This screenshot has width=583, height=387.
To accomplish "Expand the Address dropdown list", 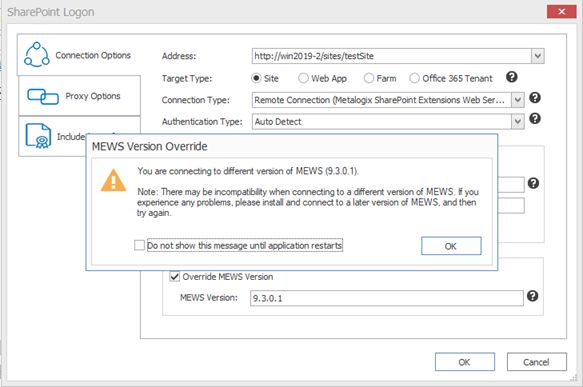I will pyautogui.click(x=537, y=56).
